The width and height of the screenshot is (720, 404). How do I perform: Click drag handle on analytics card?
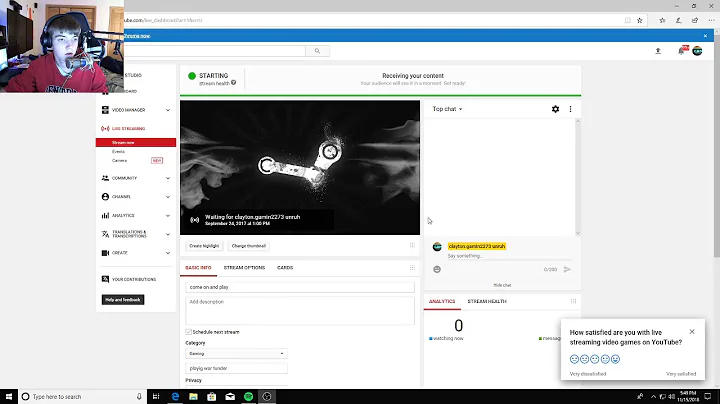(x=574, y=301)
